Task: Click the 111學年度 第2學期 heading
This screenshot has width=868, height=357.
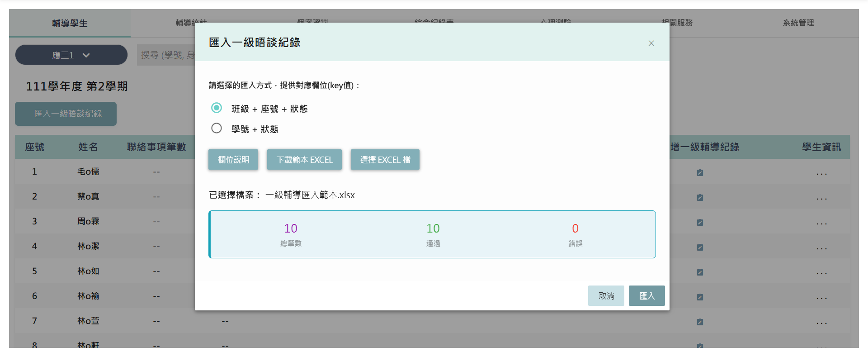Action: 77,86
